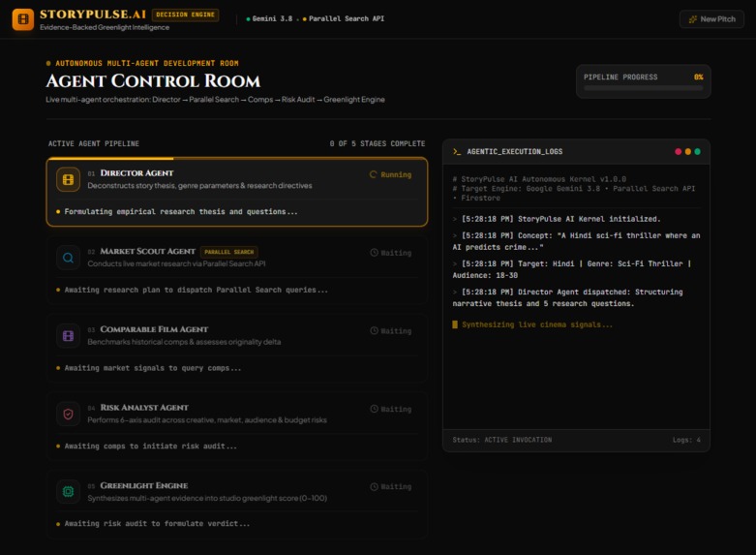Image resolution: width=756 pixels, height=555 pixels.
Task: Click the ACTIVE AGENT PIPELINE label
Action: [94, 143]
